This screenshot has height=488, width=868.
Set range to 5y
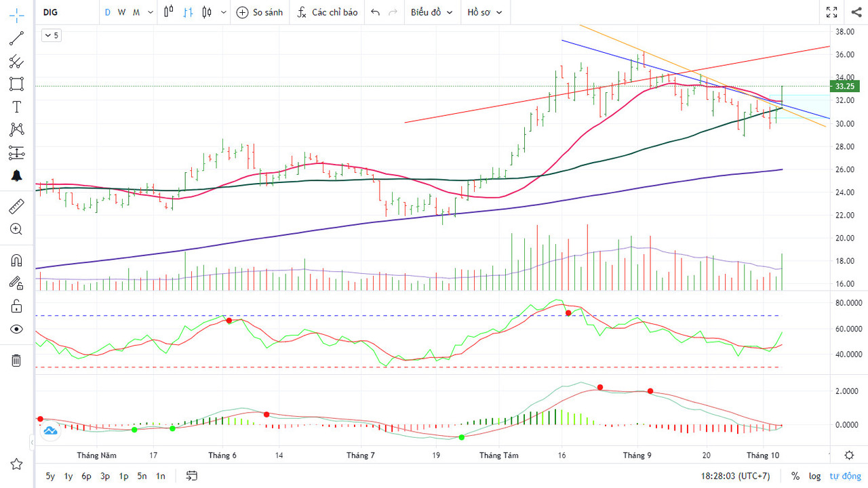[50, 476]
